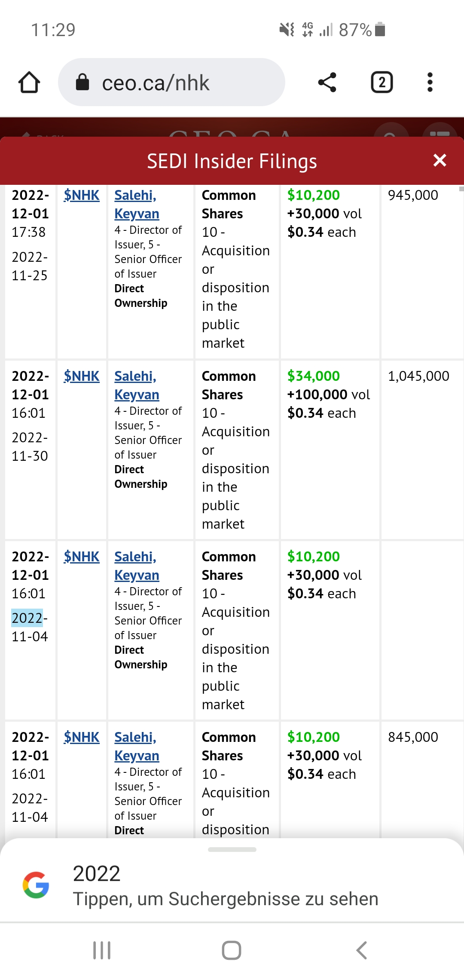Close the SEDI Insider Filings panel
This screenshot has height=980, width=464.
pyautogui.click(x=440, y=160)
